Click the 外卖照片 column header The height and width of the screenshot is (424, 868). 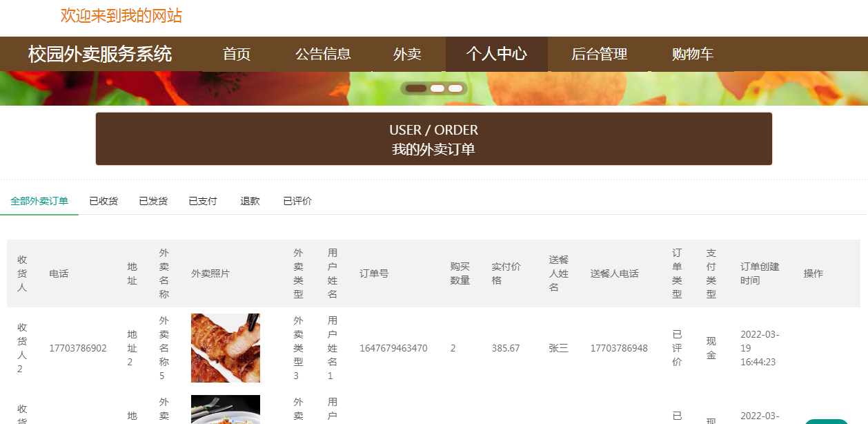coord(210,273)
